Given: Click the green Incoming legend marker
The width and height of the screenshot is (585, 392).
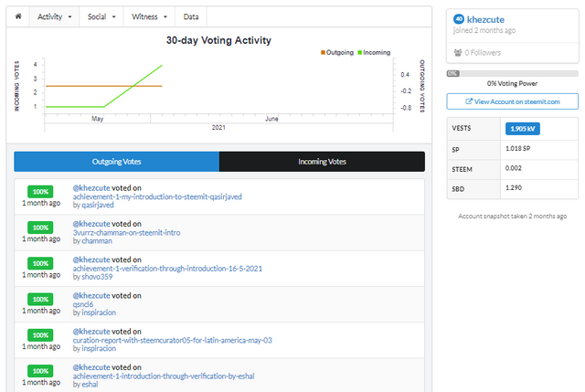Looking at the screenshot, I should click(360, 53).
